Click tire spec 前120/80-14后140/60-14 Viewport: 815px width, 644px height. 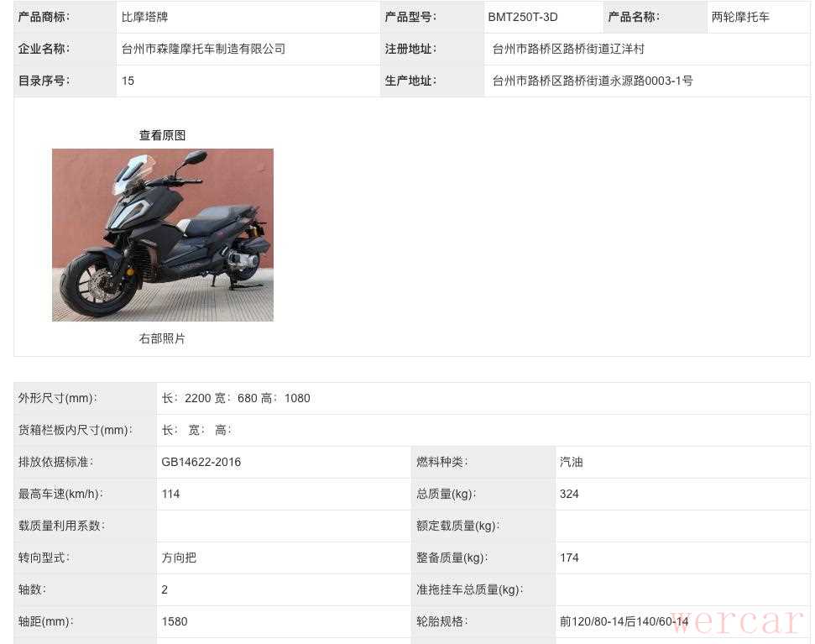coord(624,621)
